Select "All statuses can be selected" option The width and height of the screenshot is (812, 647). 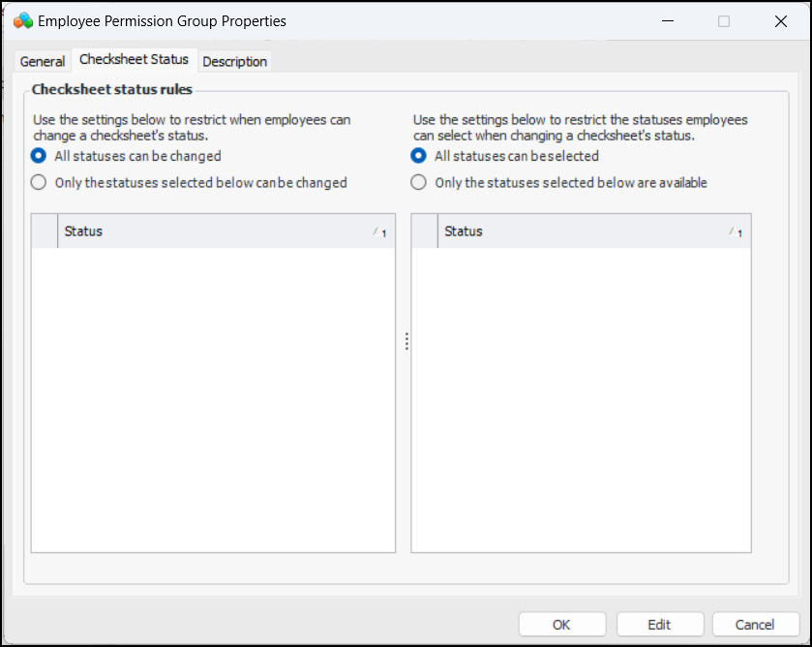pyautogui.click(x=419, y=156)
